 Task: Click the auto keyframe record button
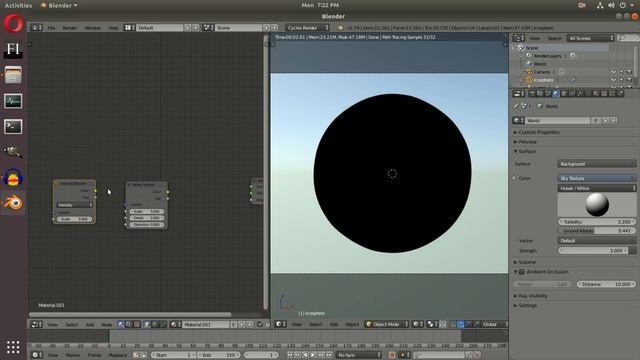tap(392, 355)
